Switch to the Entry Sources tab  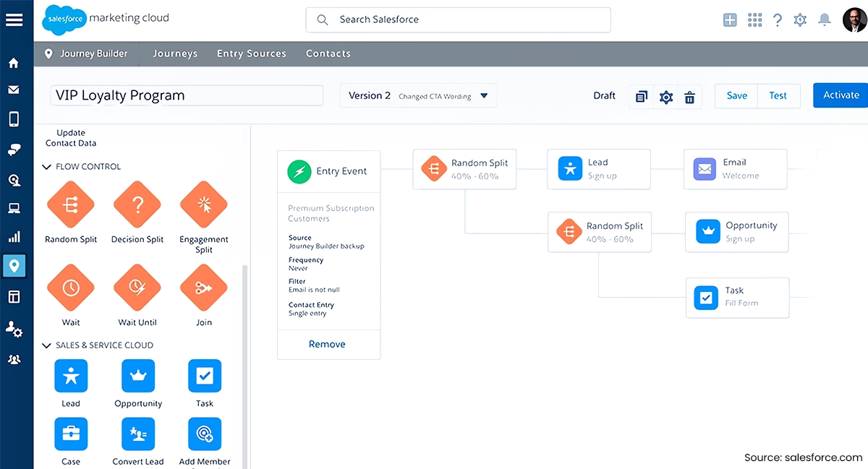252,54
